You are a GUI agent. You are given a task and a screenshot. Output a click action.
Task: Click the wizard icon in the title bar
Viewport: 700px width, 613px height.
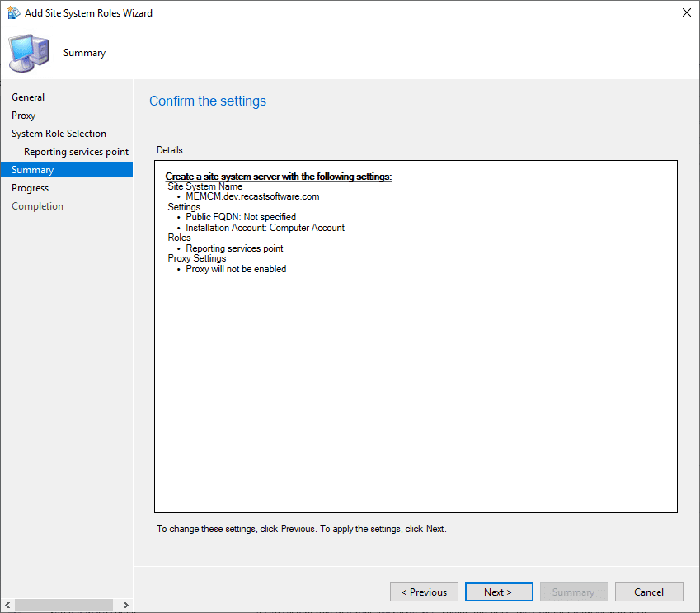pyautogui.click(x=14, y=13)
